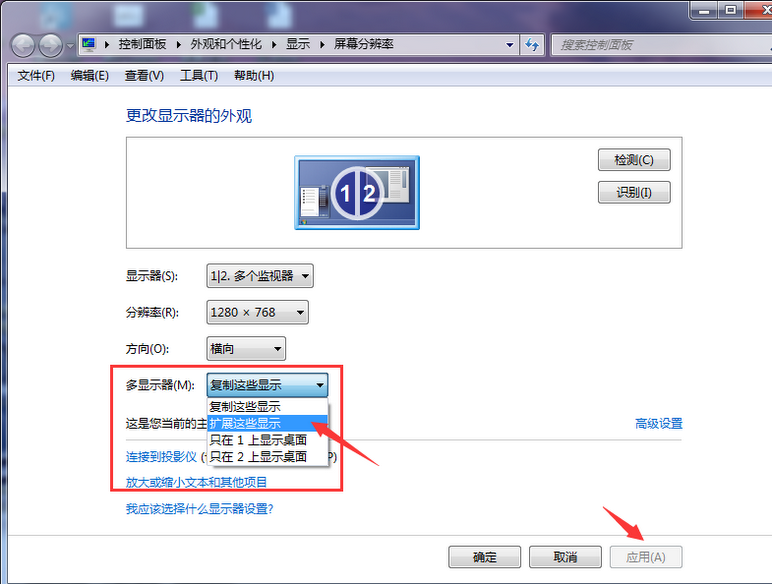Image resolution: width=772 pixels, height=584 pixels.
Task: Choose 扩展这些显示 in the dropdown list
Action: click(x=267, y=423)
